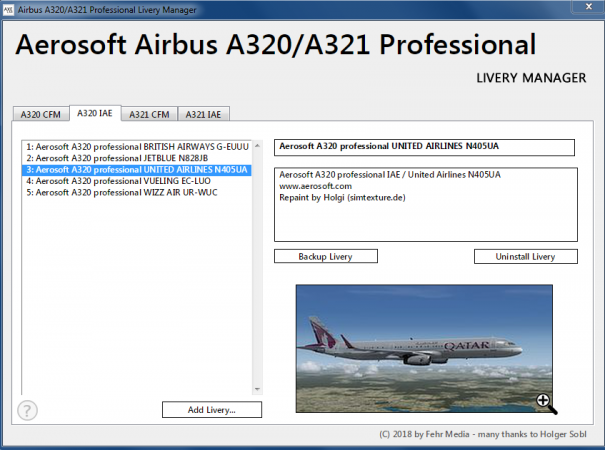This screenshot has width=605, height=450.
Task: Select the A320 IAE tab
Action: point(95,113)
